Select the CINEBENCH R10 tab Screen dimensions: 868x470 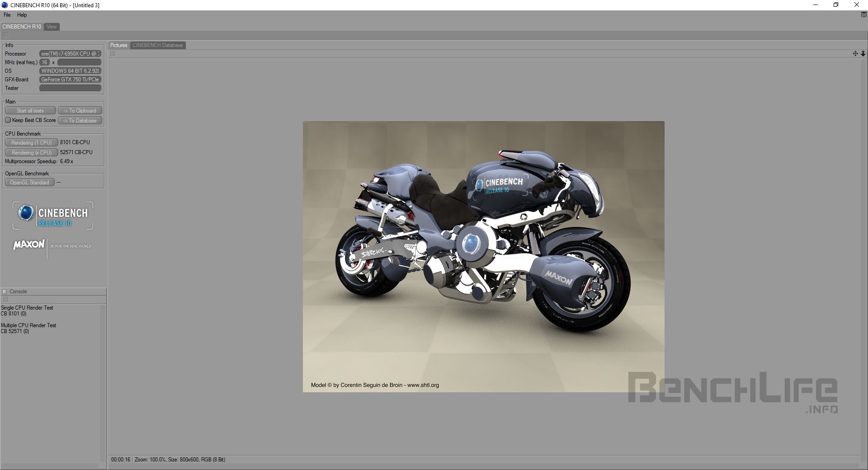pyautogui.click(x=22, y=27)
